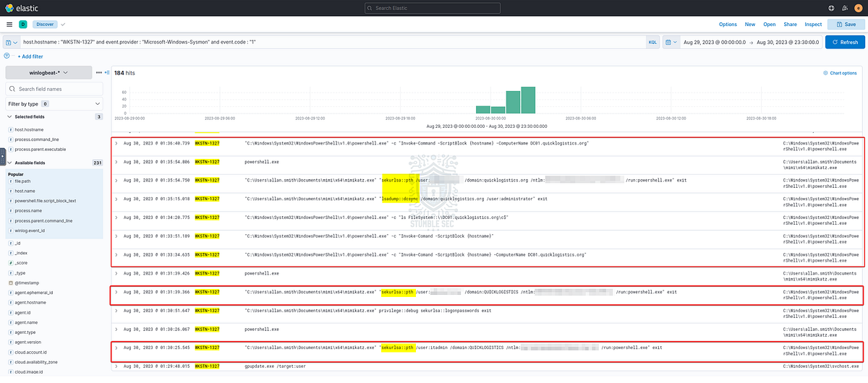Click the start date Aug 29, 2023
This screenshot has height=383, width=868.
tap(713, 43)
